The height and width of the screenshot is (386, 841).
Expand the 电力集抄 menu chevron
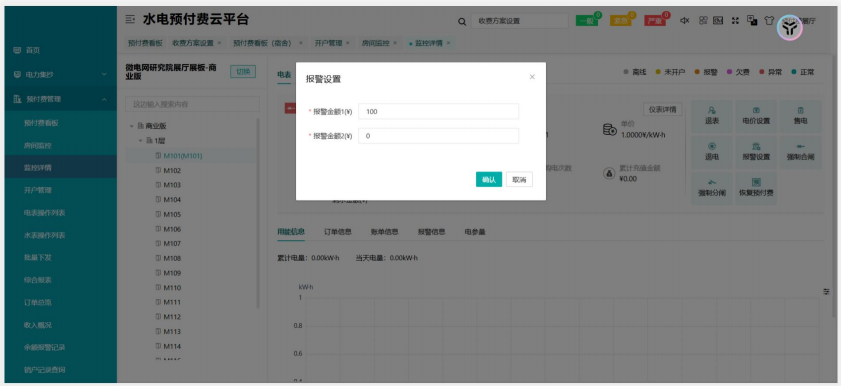click(x=104, y=75)
